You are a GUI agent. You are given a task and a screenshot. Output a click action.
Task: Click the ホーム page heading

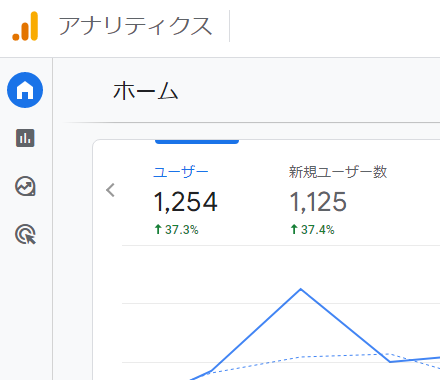coord(146,91)
